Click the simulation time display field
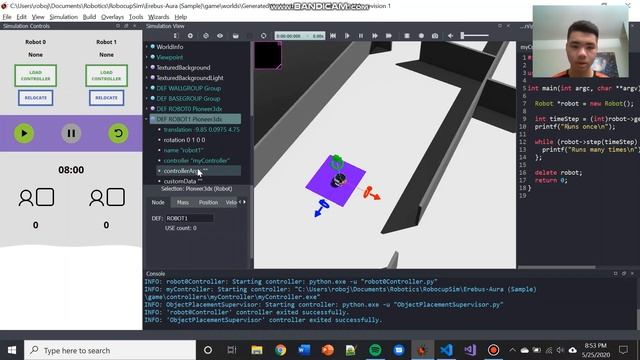 [300, 36]
